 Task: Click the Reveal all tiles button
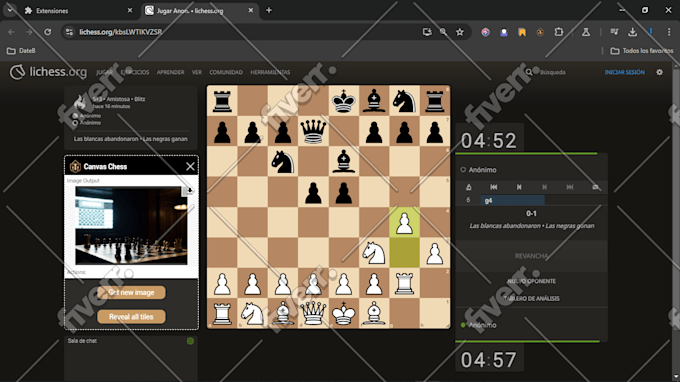pyautogui.click(x=131, y=317)
